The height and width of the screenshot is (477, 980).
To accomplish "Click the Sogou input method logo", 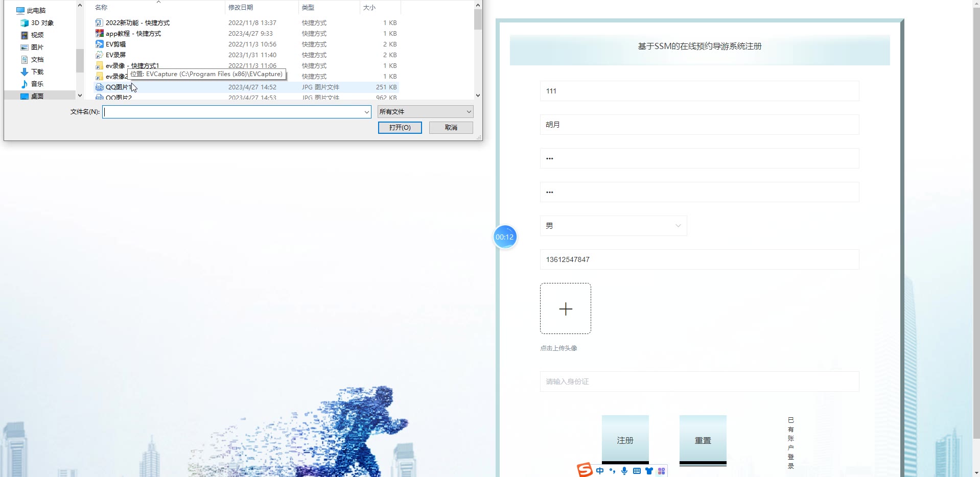I will [x=585, y=470].
